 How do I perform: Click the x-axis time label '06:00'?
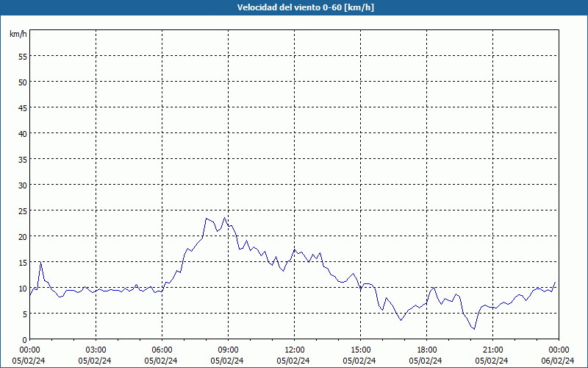[x=162, y=350]
